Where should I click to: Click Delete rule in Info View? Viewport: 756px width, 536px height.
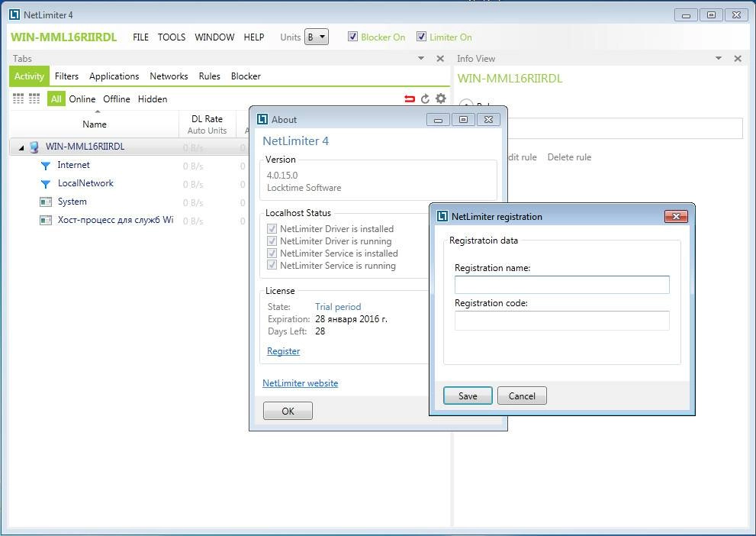569,157
